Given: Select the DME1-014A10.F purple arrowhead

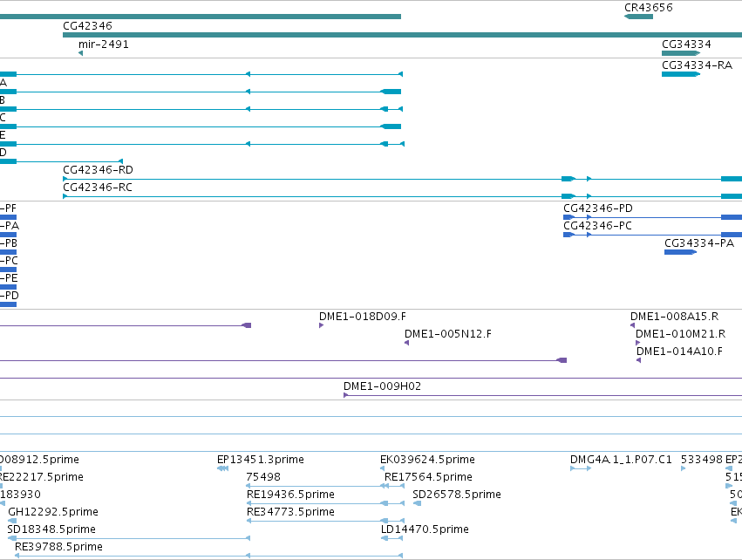Looking at the screenshot, I should click(x=638, y=360).
